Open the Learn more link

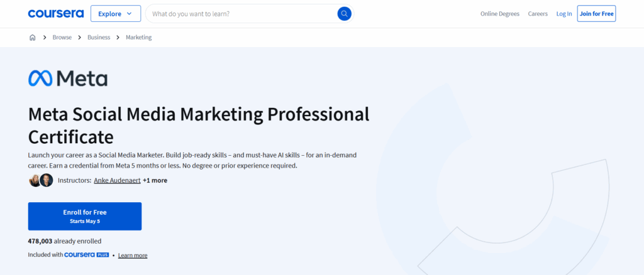(x=133, y=256)
